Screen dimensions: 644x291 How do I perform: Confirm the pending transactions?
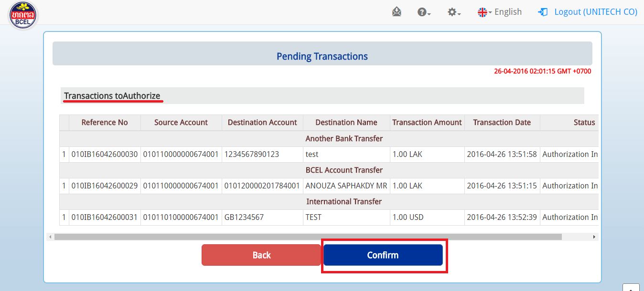click(383, 255)
